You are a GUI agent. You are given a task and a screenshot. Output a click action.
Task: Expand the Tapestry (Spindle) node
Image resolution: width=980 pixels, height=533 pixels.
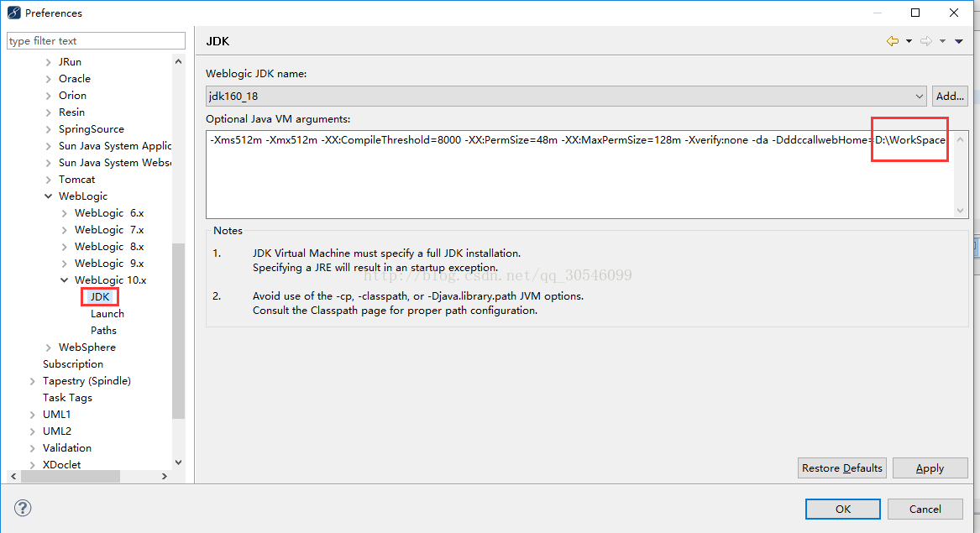coord(33,381)
